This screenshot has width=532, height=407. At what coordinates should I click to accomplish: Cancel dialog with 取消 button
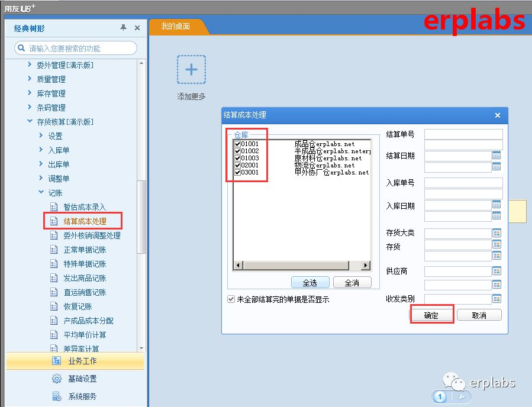pos(479,315)
